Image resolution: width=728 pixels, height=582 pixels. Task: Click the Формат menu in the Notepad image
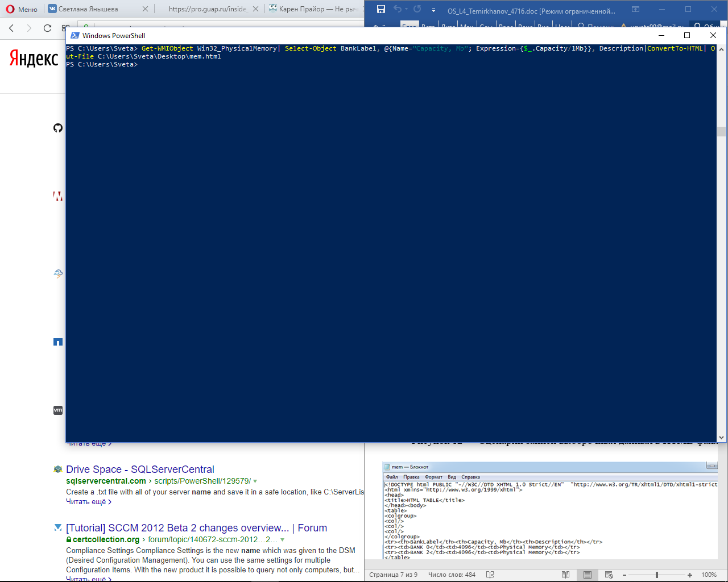pos(433,477)
